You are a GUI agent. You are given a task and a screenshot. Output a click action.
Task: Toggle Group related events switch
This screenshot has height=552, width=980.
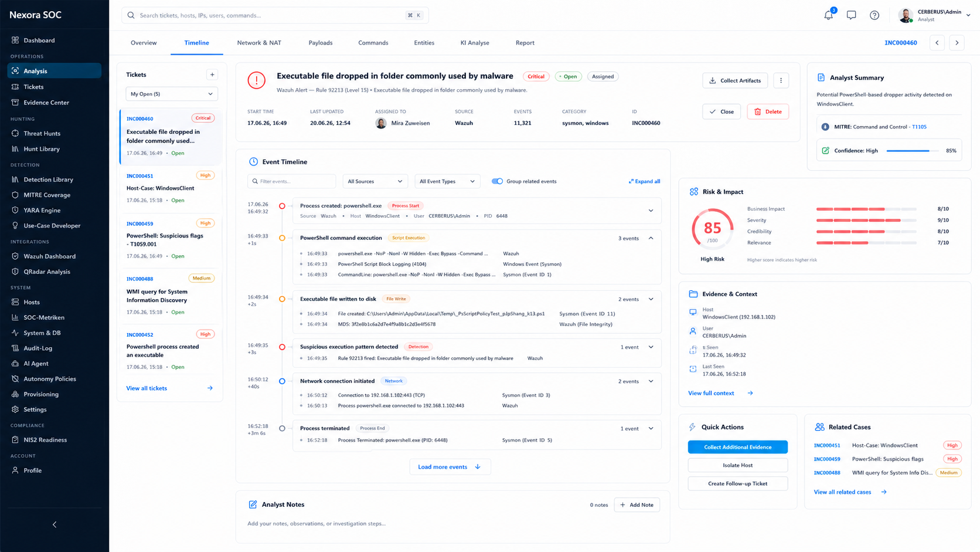[497, 181]
